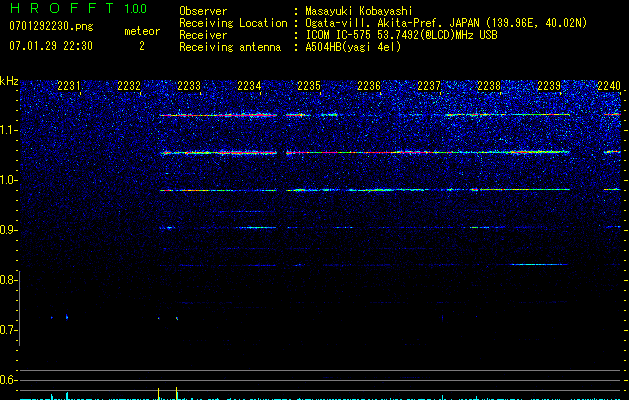Click the 2236 time marker
The image size is (629, 400).
369,86
